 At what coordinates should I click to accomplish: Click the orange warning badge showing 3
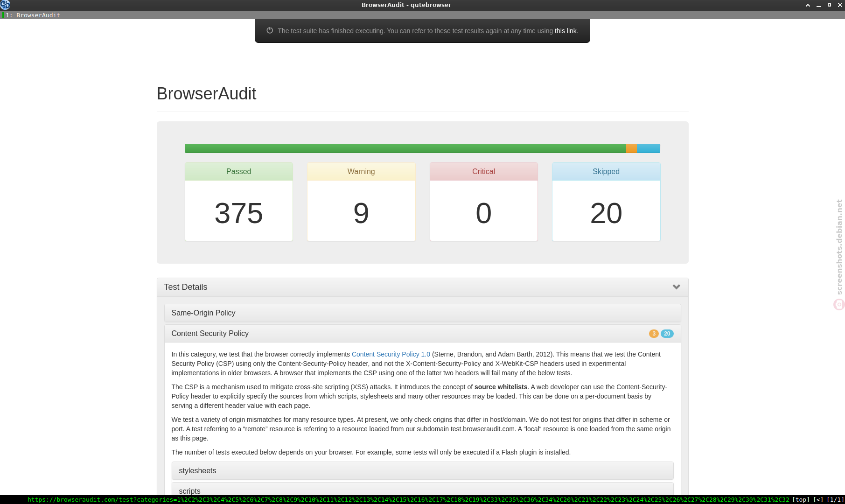point(654,334)
